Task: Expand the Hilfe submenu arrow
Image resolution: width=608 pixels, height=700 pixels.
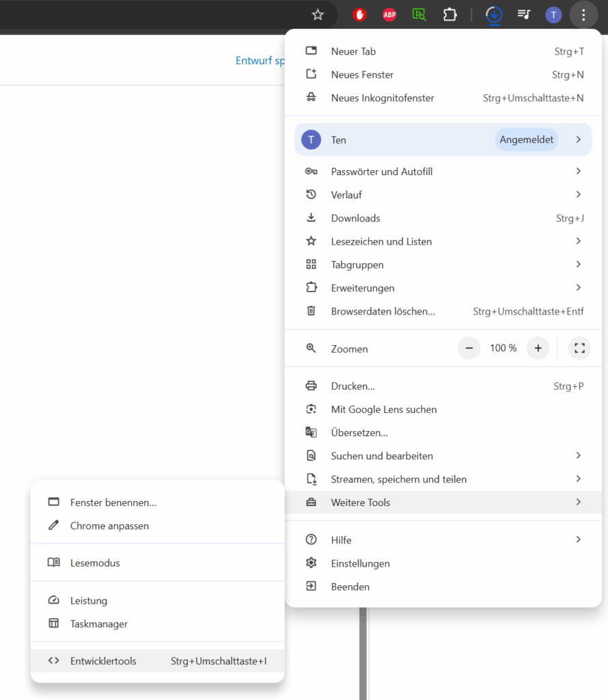Action: [x=578, y=540]
